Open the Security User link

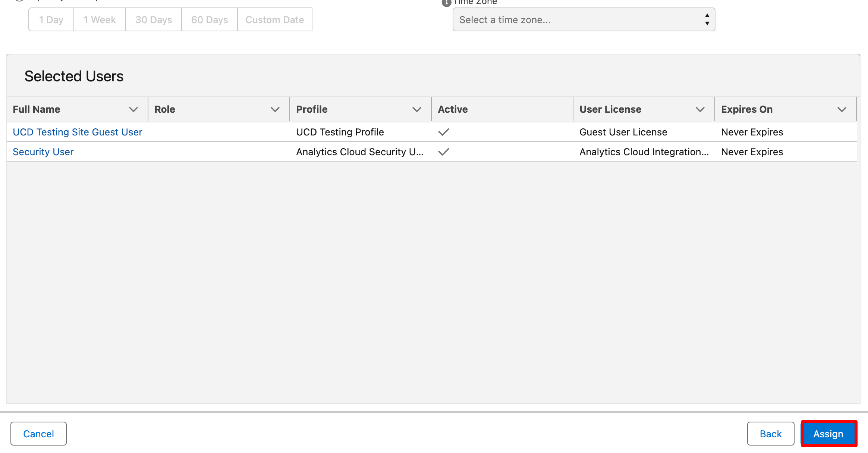pos(43,152)
